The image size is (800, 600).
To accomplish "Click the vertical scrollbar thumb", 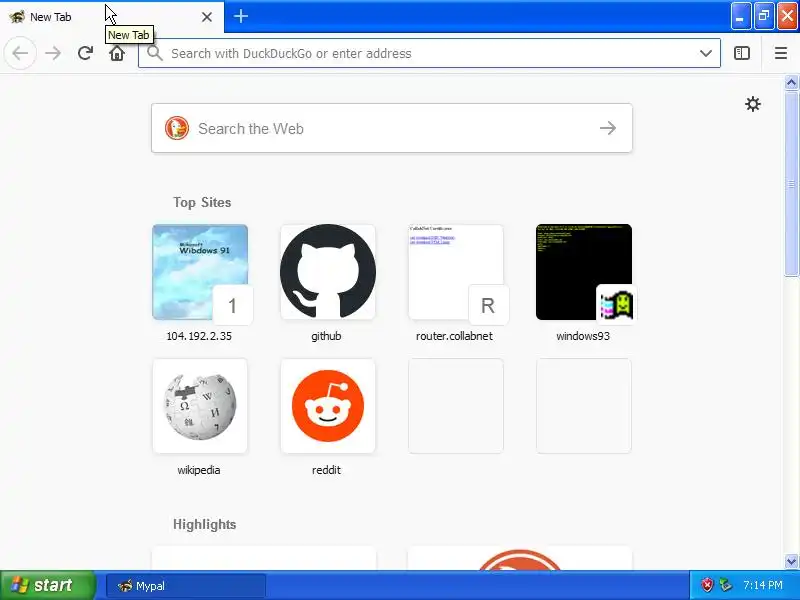I will (791, 184).
